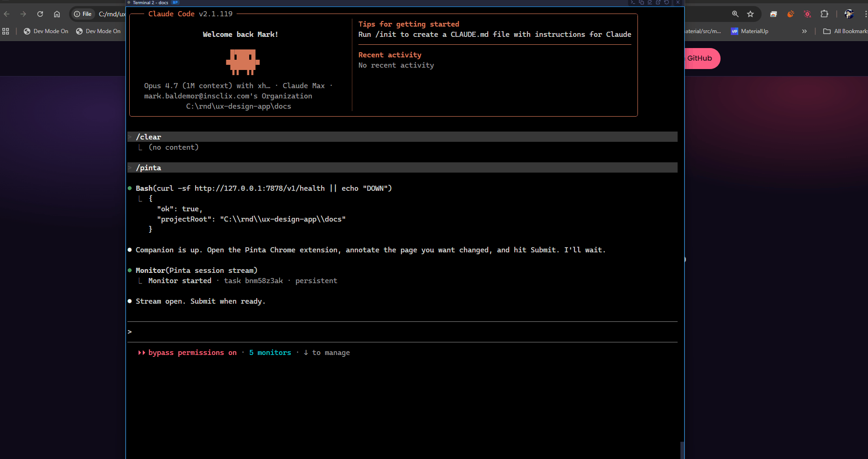Close the Terminal 2 panel
This screenshot has width=868, height=459.
click(x=678, y=2)
